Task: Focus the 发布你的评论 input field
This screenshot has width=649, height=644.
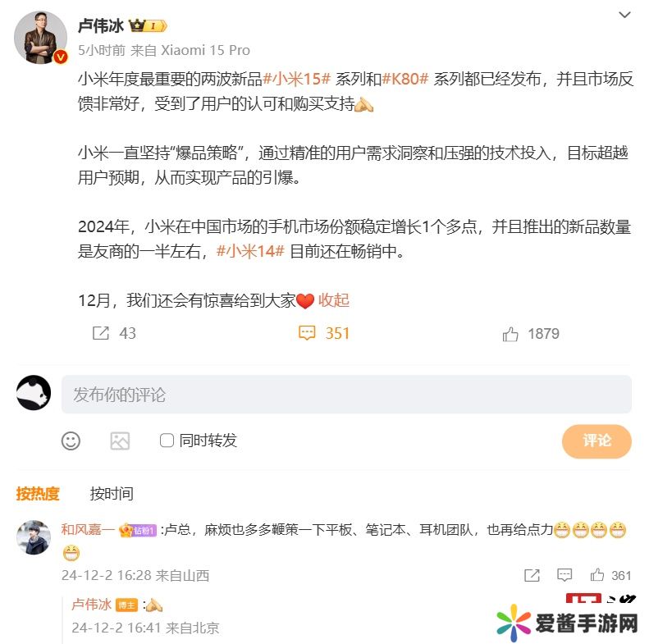Action: coord(346,395)
